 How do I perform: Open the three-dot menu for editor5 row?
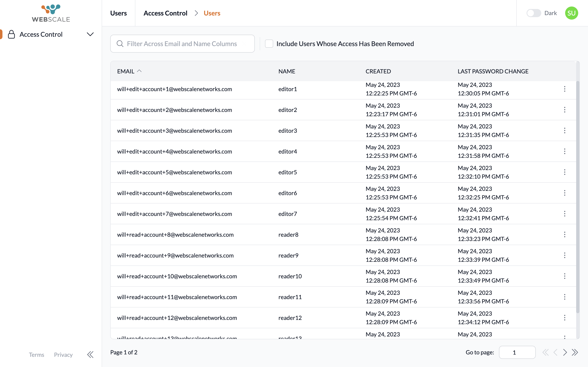(x=565, y=172)
